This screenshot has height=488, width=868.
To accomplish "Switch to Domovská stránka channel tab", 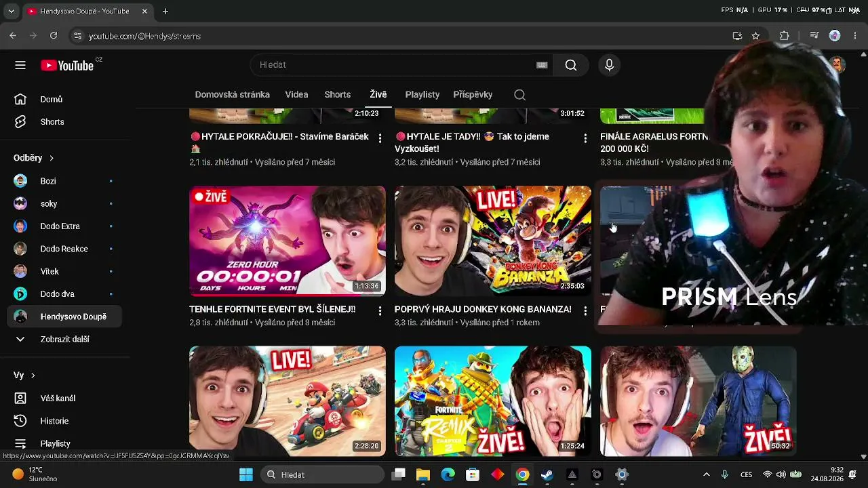I will point(233,95).
